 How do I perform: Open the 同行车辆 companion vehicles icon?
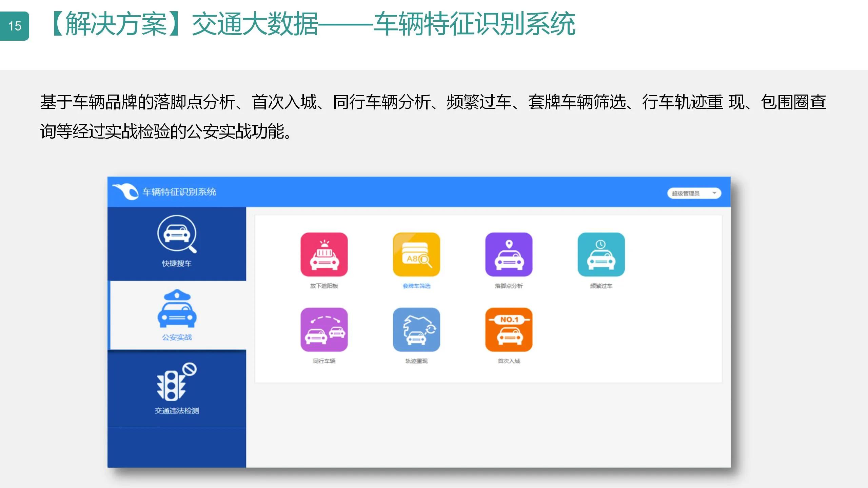tap(324, 330)
